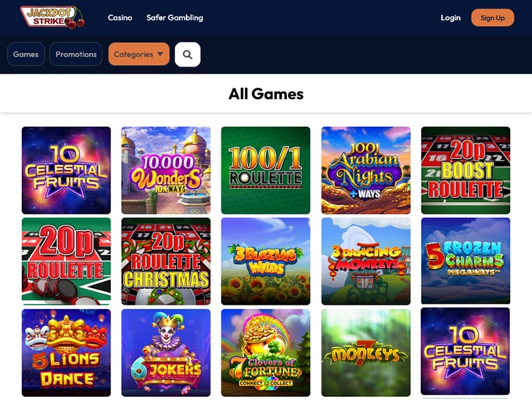Expand the Categories dropdown
The image size is (532, 400).
138,54
